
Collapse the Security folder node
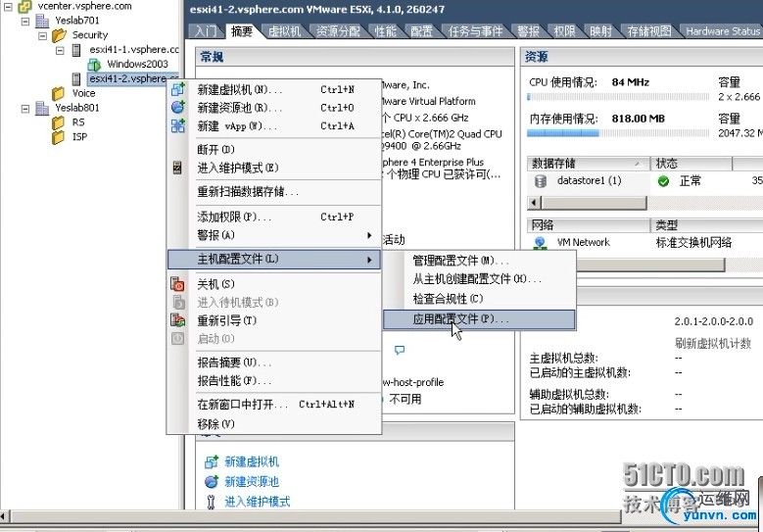pos(43,35)
